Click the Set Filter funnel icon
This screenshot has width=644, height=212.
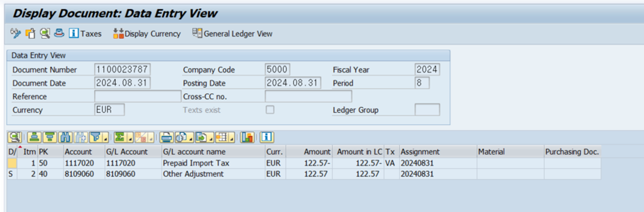point(96,137)
